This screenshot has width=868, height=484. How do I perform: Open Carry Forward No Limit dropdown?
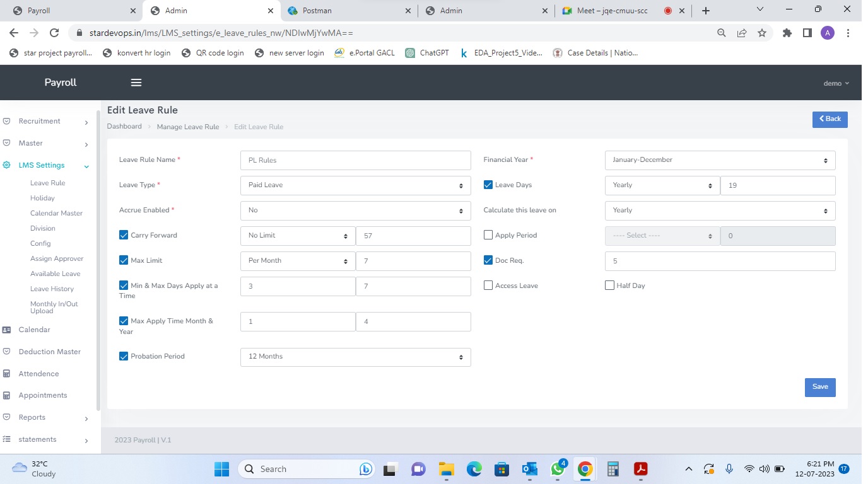[298, 236]
